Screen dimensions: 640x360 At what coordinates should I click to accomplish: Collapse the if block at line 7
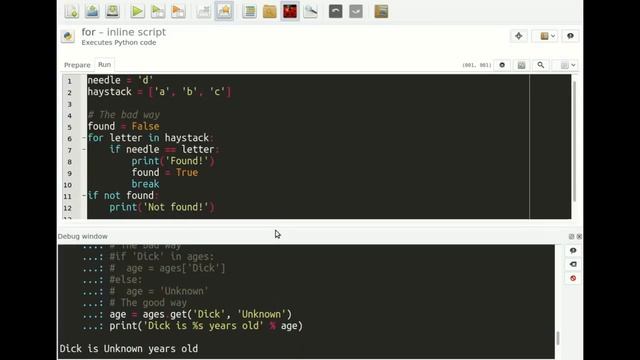(84, 149)
